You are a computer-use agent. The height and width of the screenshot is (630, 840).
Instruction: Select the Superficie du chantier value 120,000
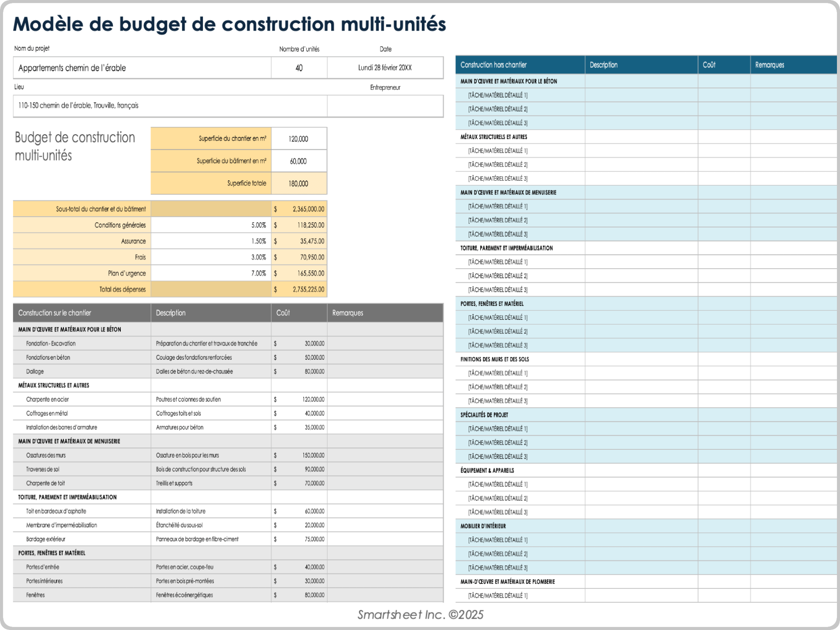(x=299, y=139)
